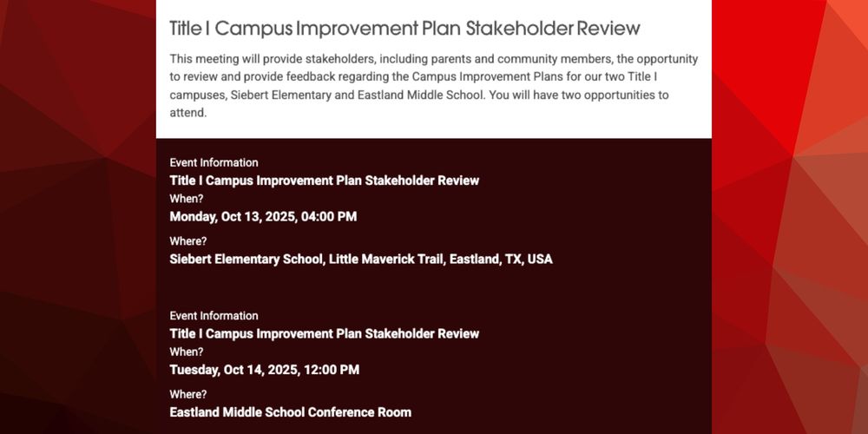The image size is (868, 434).
Task: Click the main page heading at the top
Action: pos(404,29)
